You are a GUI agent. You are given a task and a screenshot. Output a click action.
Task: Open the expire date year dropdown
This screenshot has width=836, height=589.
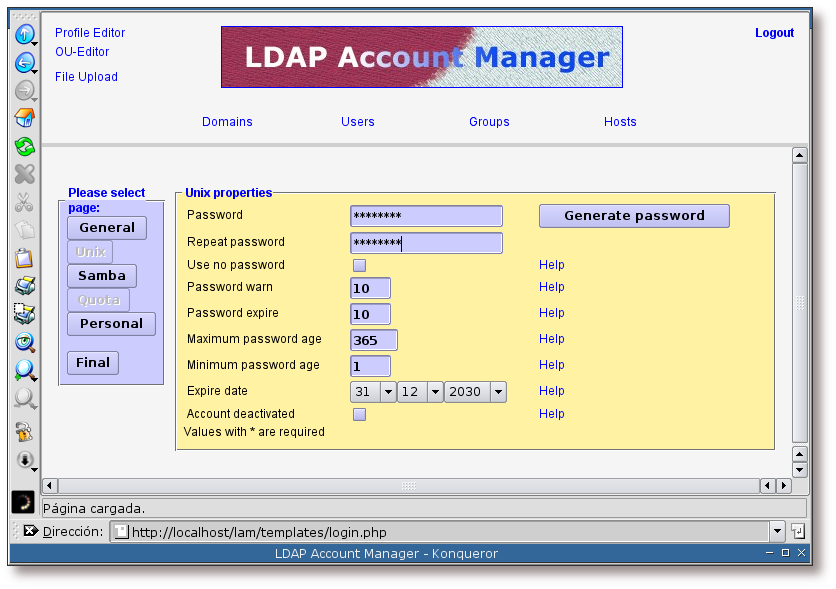pyautogui.click(x=497, y=392)
